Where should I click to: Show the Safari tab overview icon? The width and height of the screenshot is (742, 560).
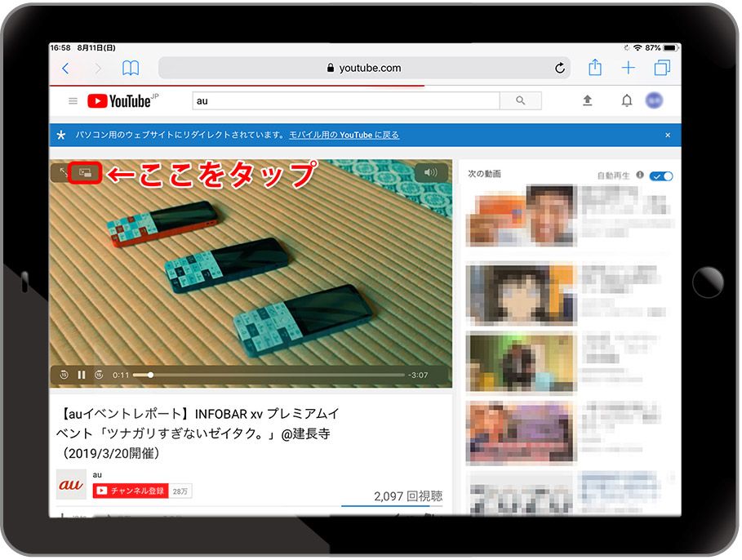[x=662, y=68]
